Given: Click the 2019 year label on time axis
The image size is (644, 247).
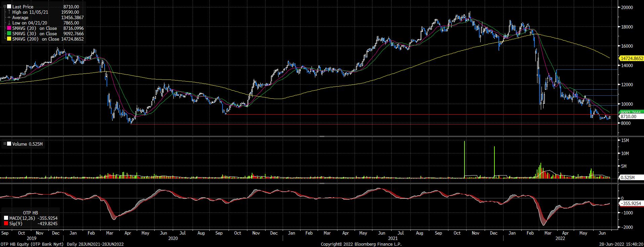Looking at the screenshot, I should [x=31, y=238].
